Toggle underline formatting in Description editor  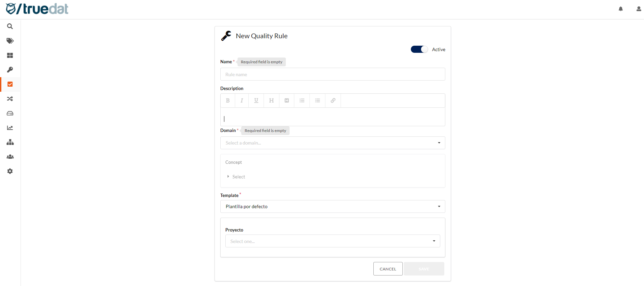256,101
